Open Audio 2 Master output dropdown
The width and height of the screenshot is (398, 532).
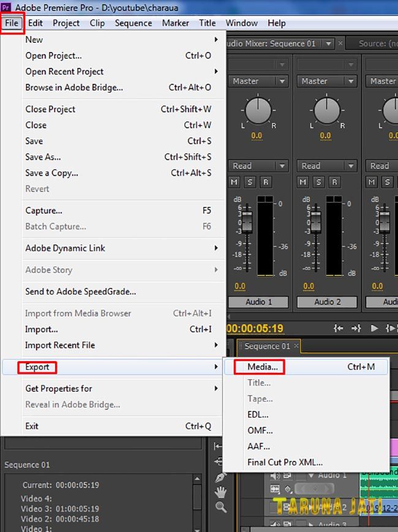(327, 81)
